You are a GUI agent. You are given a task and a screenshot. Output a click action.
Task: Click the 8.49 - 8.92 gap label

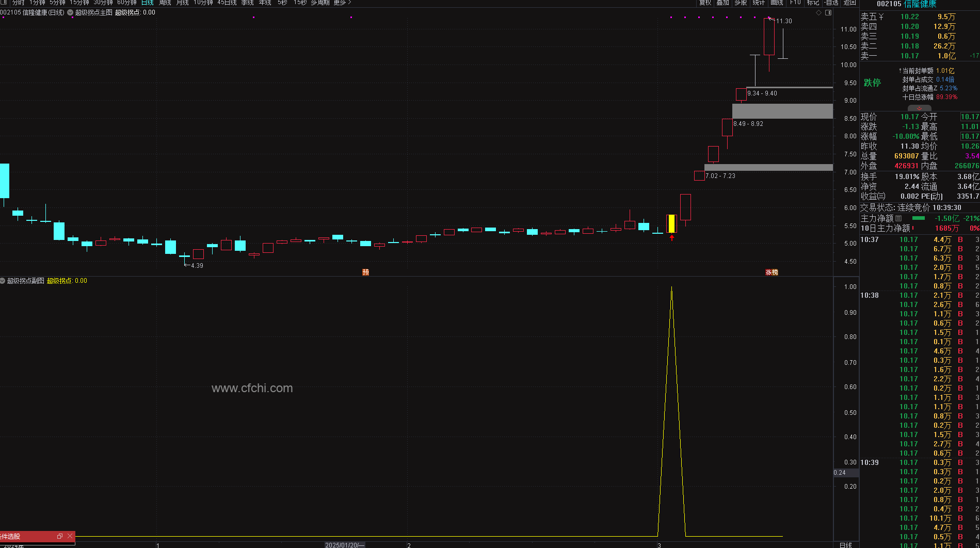[748, 124]
